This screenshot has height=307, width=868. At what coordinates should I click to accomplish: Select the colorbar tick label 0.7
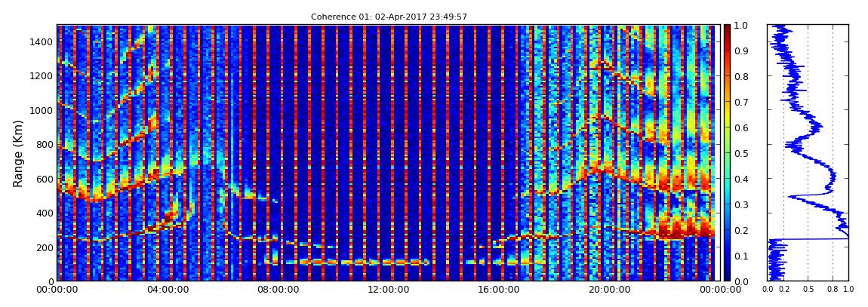tap(741, 103)
